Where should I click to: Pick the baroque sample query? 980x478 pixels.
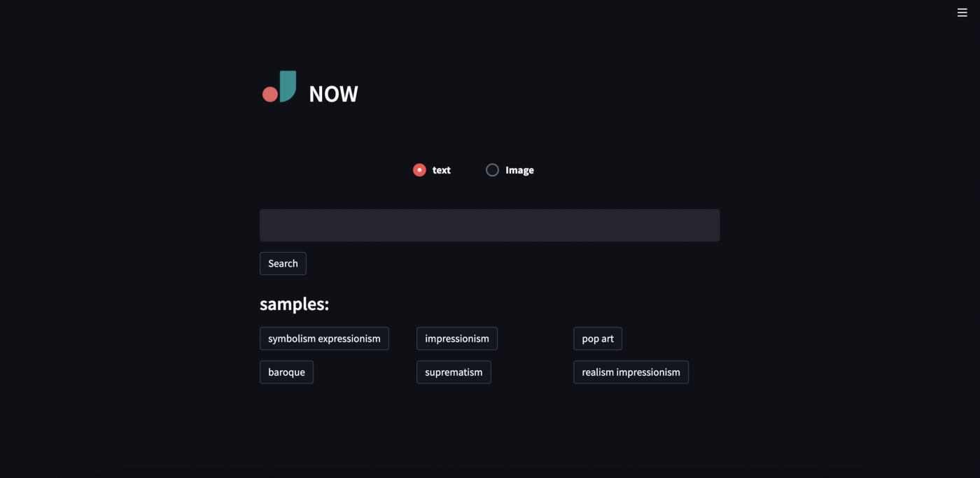click(x=286, y=372)
